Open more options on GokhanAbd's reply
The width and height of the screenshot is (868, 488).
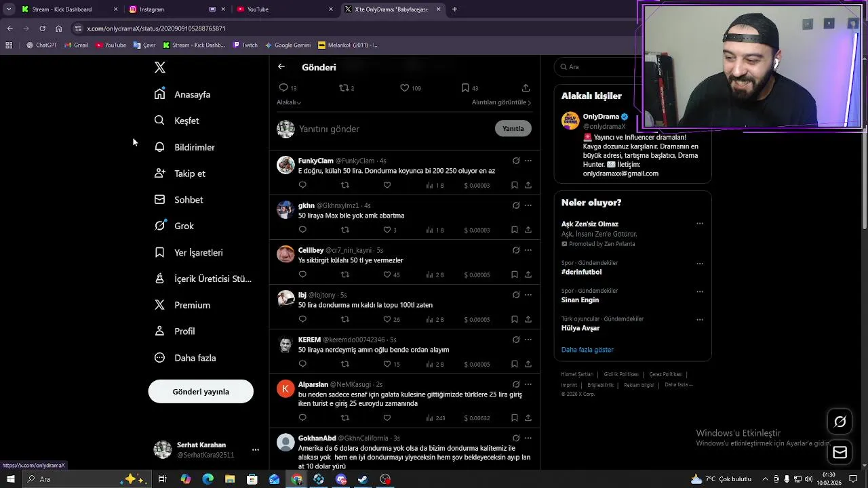(528, 439)
